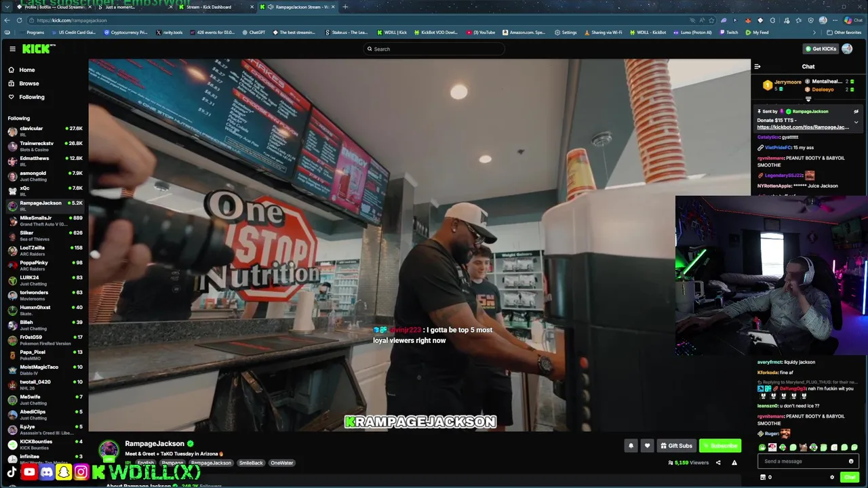The image size is (868, 488).
Task: Select the first quick emote above message box
Action: click(762, 447)
